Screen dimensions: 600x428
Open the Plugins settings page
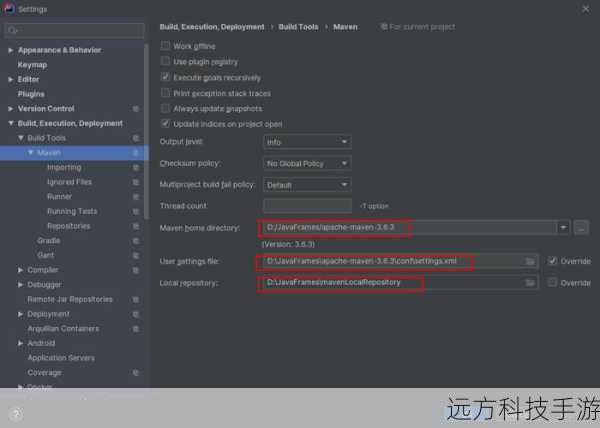(x=31, y=94)
